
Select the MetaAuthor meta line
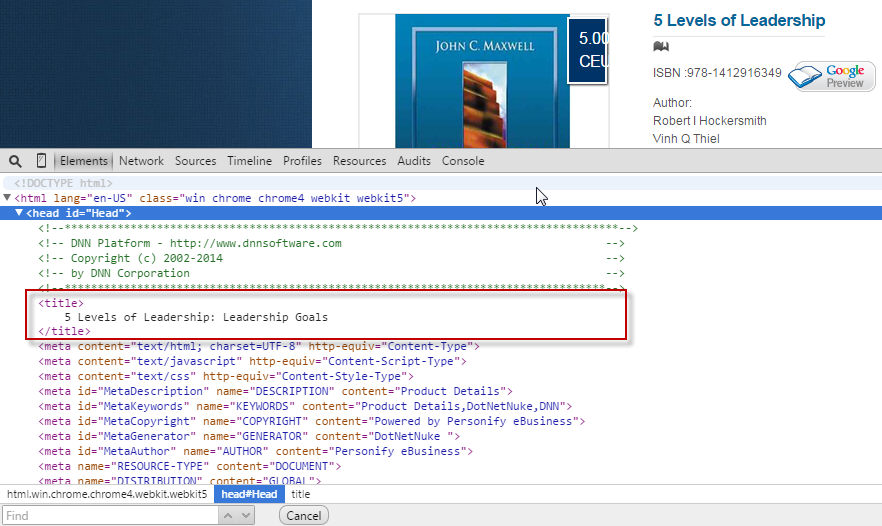(x=255, y=451)
